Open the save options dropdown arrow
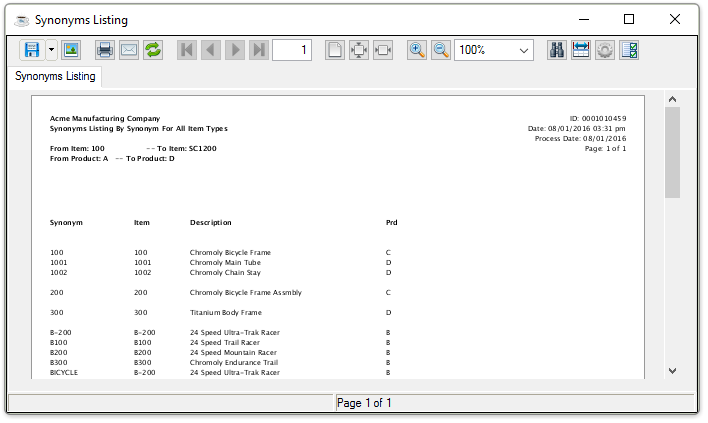 (51, 50)
